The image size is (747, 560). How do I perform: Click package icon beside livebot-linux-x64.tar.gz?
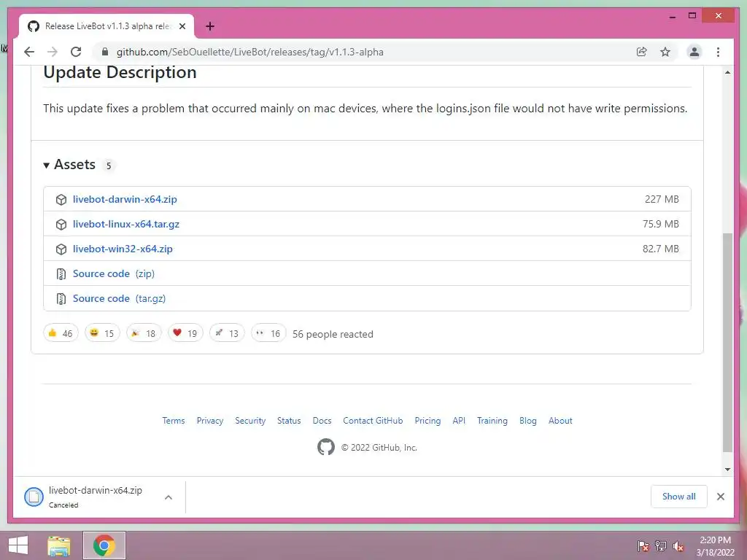click(x=61, y=225)
